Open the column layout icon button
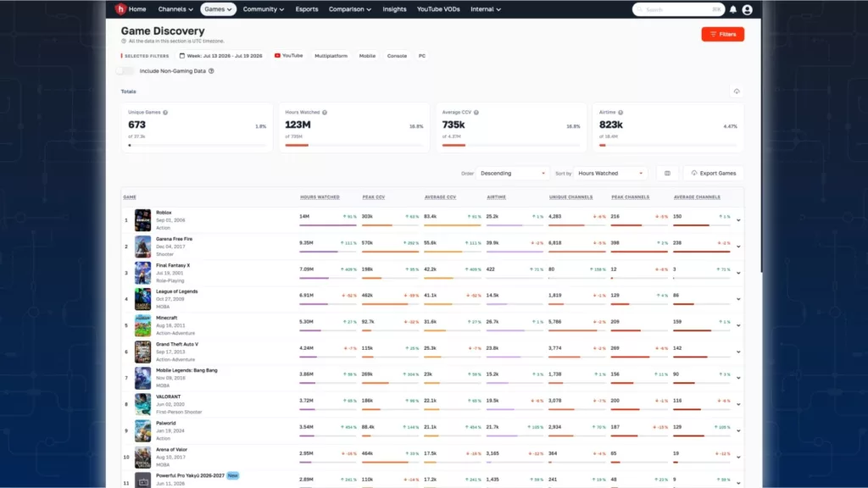Screen dimensions: 868x488 point(667,173)
